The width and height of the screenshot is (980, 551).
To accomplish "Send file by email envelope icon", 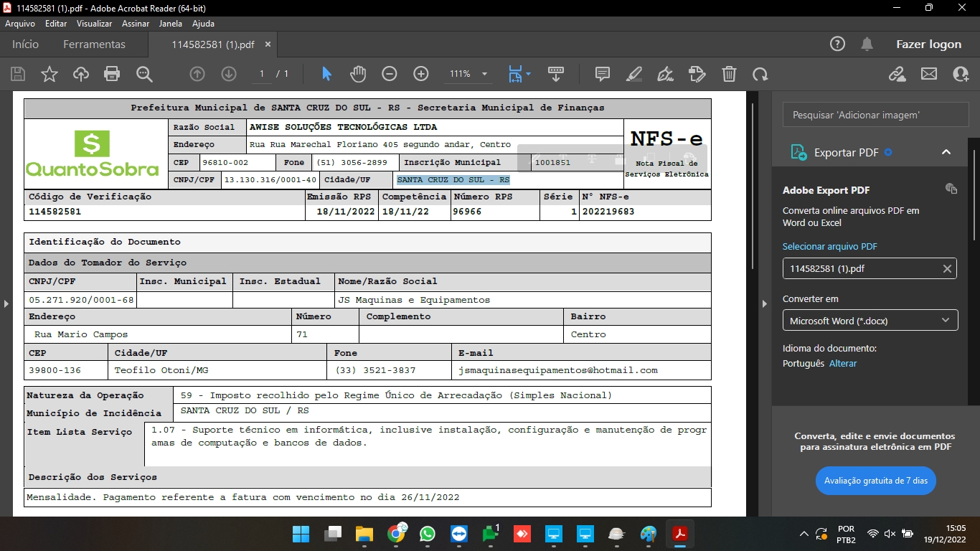I will click(x=929, y=74).
